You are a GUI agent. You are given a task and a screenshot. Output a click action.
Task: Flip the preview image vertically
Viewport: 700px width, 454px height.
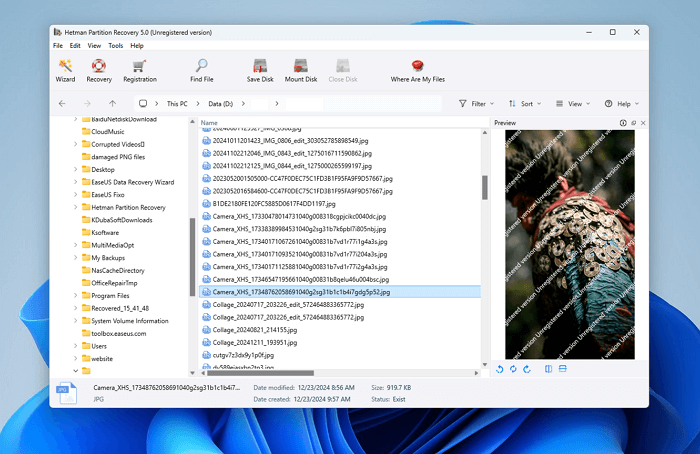coord(562,369)
